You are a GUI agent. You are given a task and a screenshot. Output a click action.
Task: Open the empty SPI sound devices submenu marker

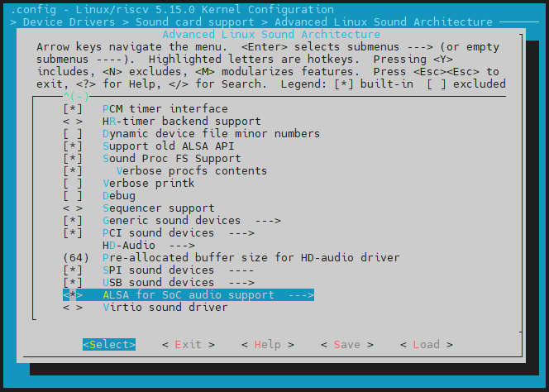point(241,270)
